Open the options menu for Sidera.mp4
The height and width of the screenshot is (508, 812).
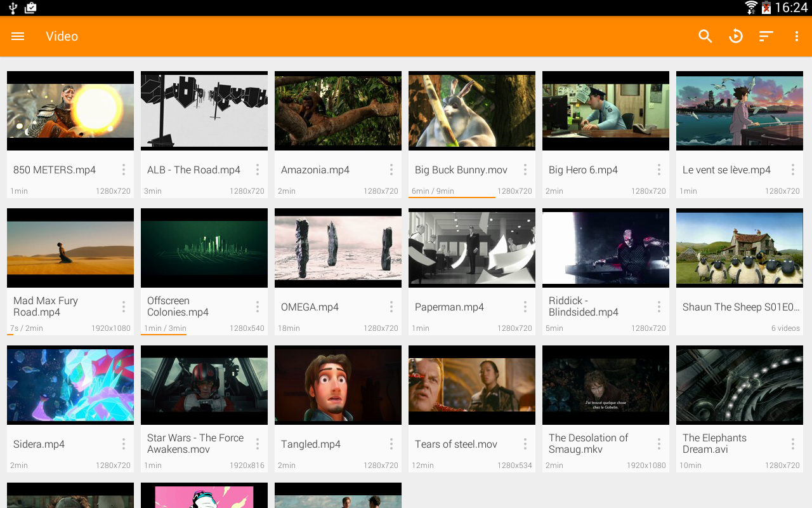123,443
